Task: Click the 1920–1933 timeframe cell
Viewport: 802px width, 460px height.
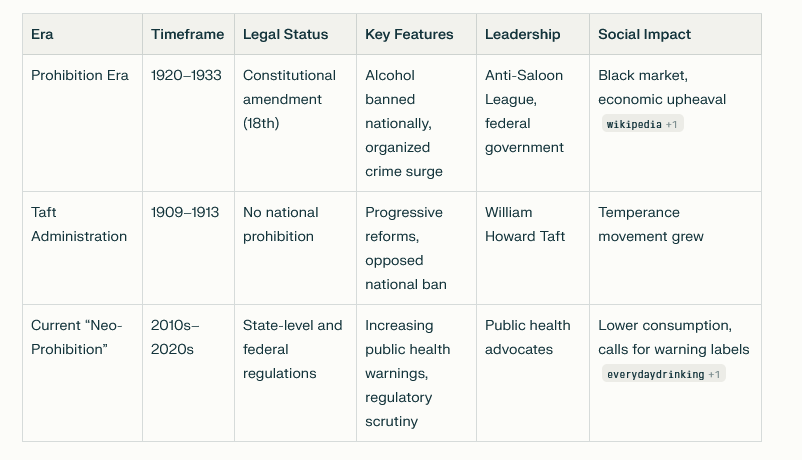Action: (188, 123)
